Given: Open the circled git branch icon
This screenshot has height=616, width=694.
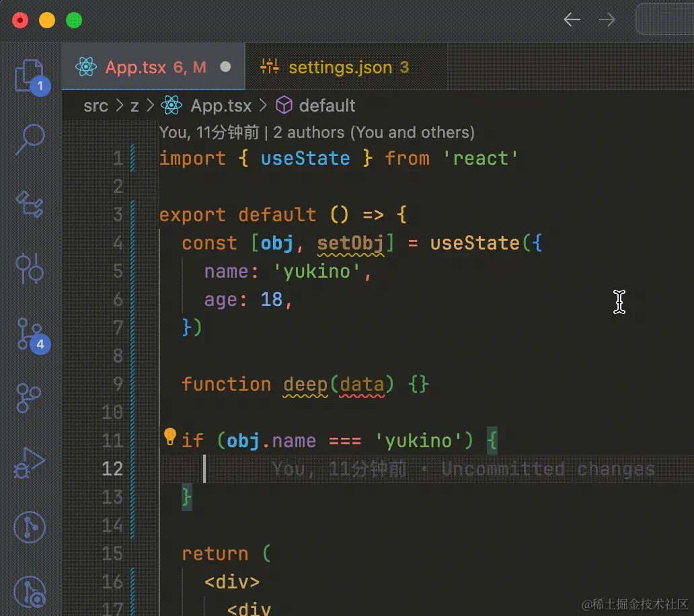Looking at the screenshot, I should pyautogui.click(x=29, y=527).
